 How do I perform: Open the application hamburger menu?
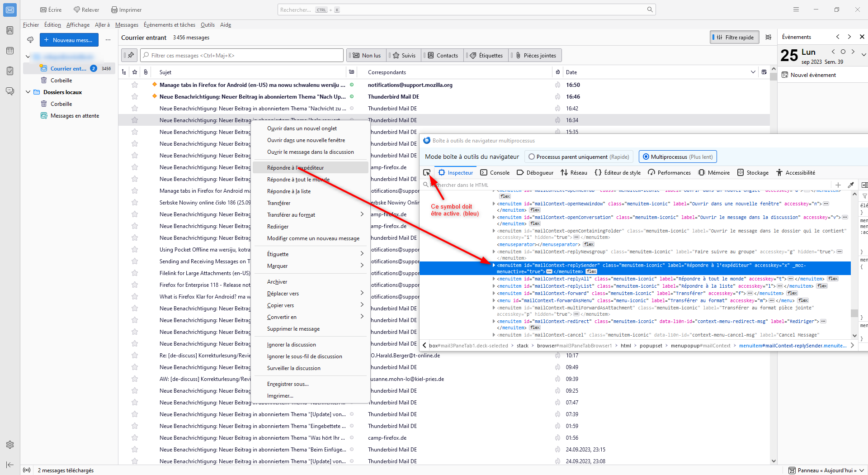(x=796, y=9)
